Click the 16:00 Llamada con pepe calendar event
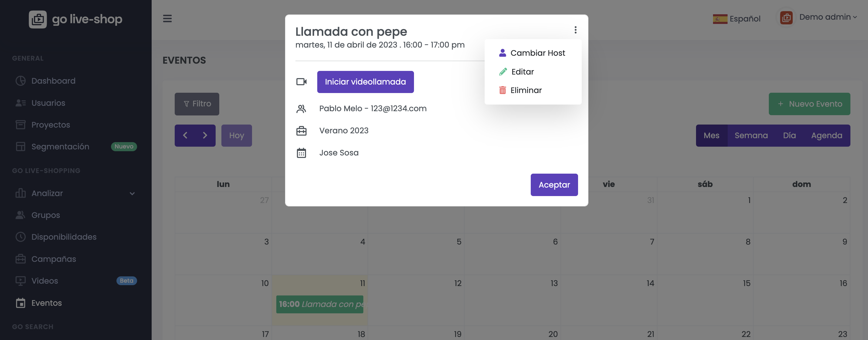Image resolution: width=868 pixels, height=340 pixels. 319,304
